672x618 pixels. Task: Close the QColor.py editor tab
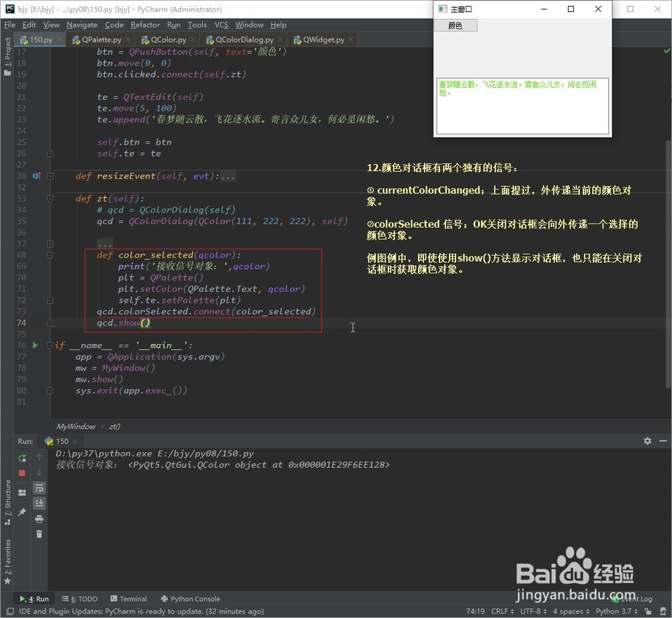(193, 40)
